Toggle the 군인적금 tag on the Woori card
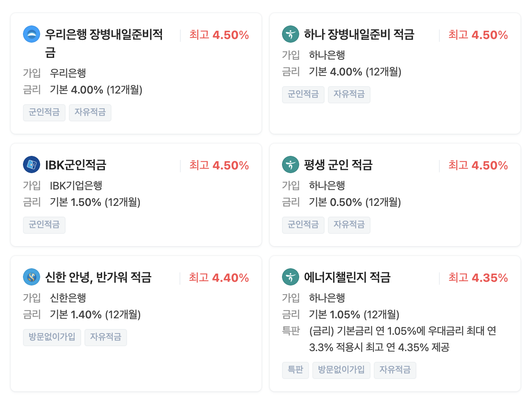This screenshot has width=532, height=402. click(x=44, y=112)
